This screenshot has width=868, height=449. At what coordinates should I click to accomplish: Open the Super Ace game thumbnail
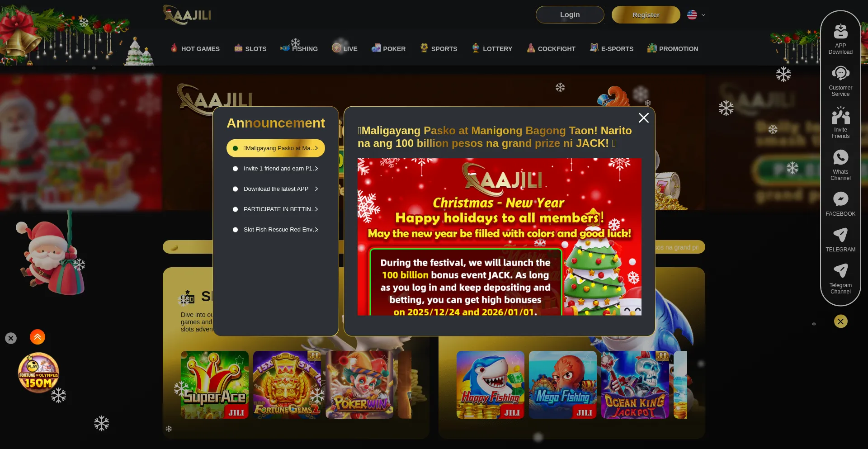point(215,385)
